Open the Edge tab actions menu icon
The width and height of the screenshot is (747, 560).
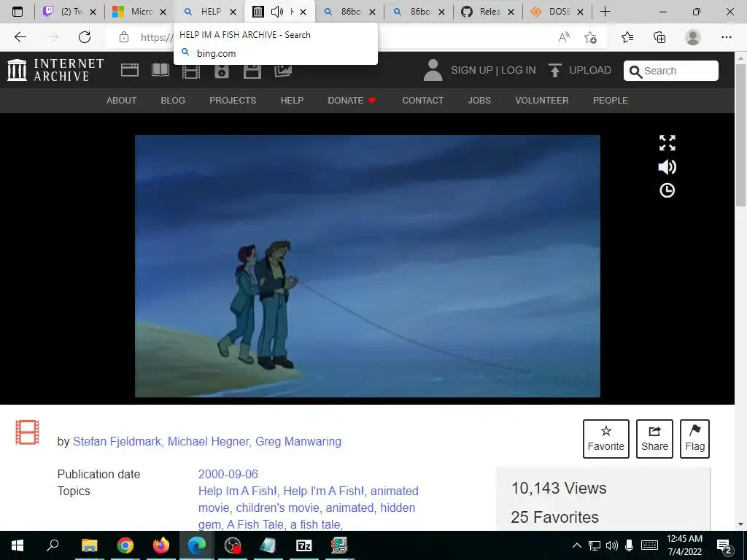[x=18, y=12]
